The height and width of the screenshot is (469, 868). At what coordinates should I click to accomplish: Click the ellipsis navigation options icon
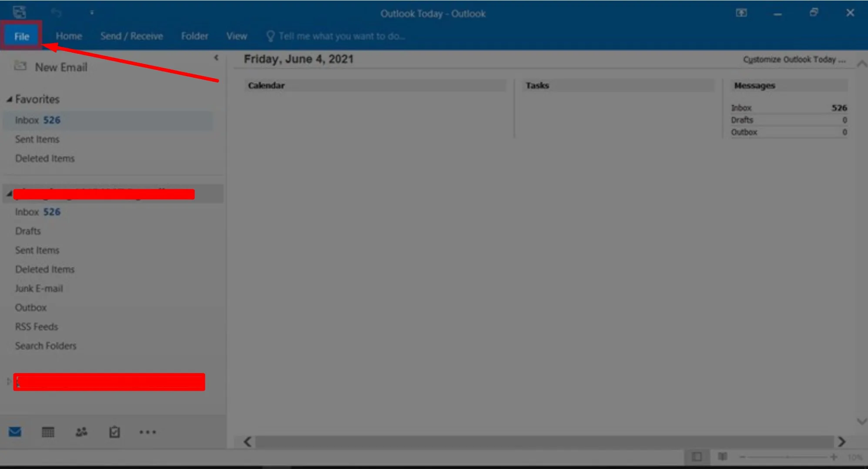tap(147, 432)
